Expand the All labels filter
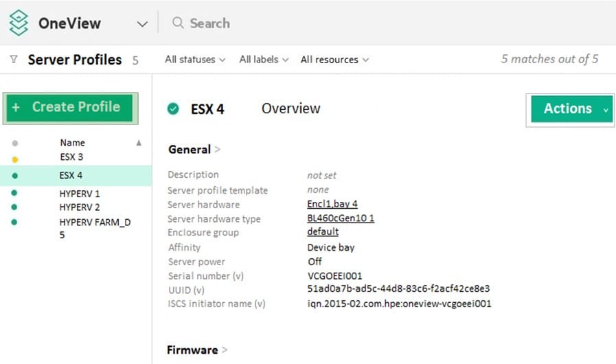Image resolution: width=616 pixels, height=364 pixels. [264, 60]
